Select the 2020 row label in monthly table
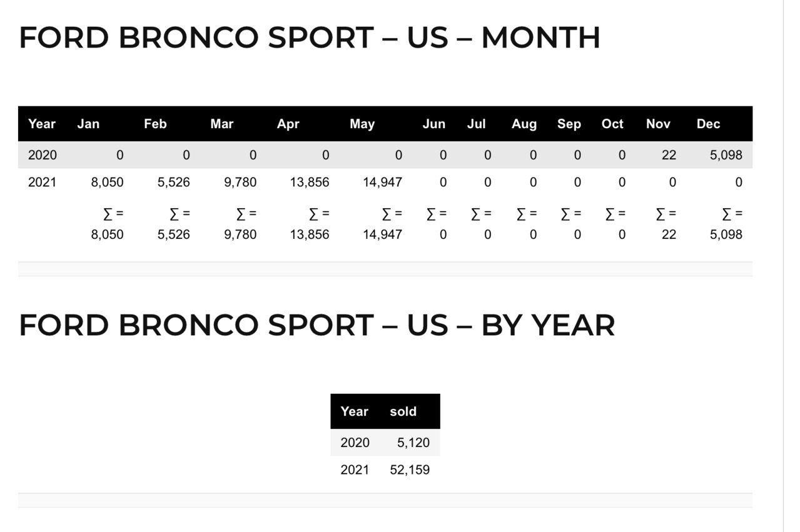This screenshot has height=532, width=800. [42, 155]
